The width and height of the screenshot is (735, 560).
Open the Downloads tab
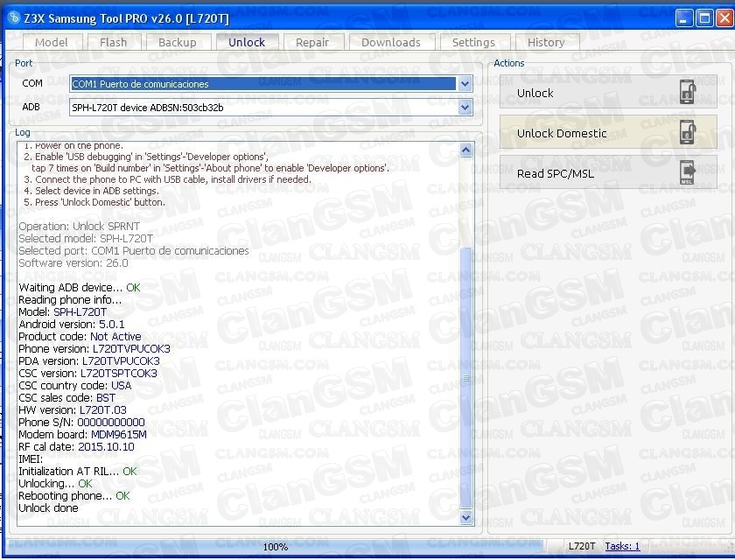click(391, 42)
